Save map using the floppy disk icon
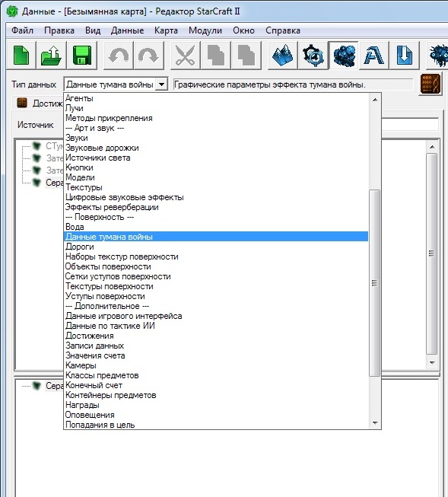448x497 pixels. coord(81,55)
